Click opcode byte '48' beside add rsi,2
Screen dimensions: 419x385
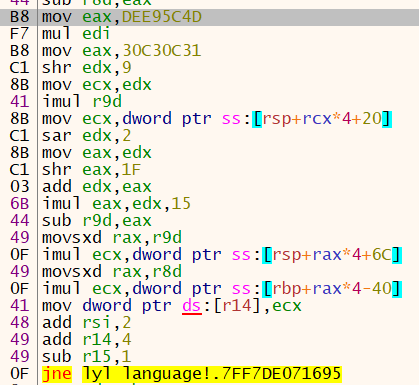point(20,323)
